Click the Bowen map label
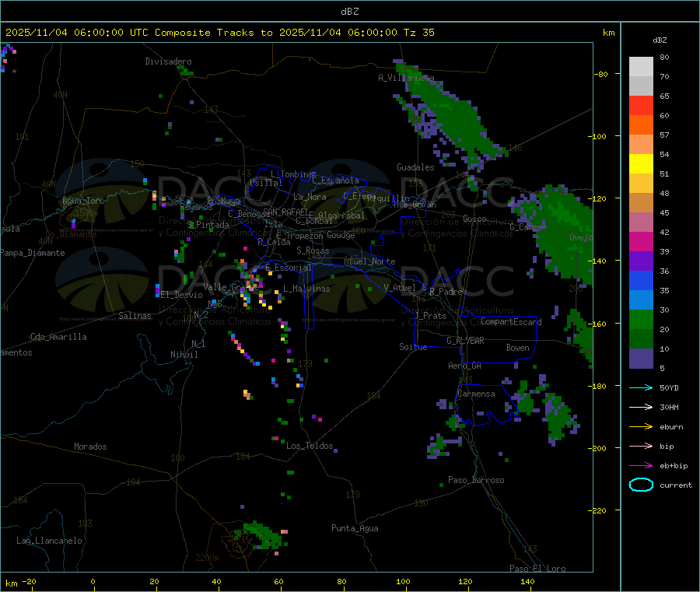This screenshot has height=592, width=700. 518,348
